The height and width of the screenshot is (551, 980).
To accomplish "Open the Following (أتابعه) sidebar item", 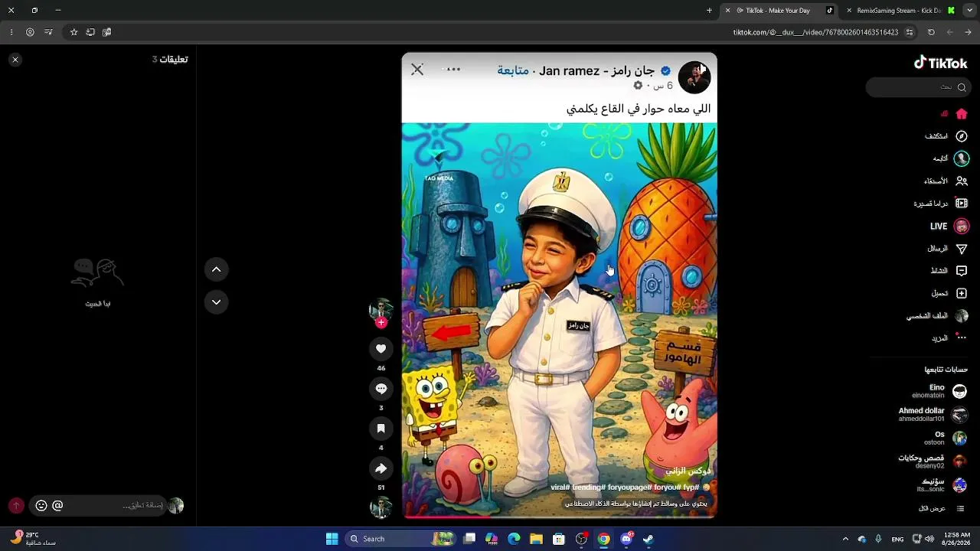I will [x=950, y=158].
